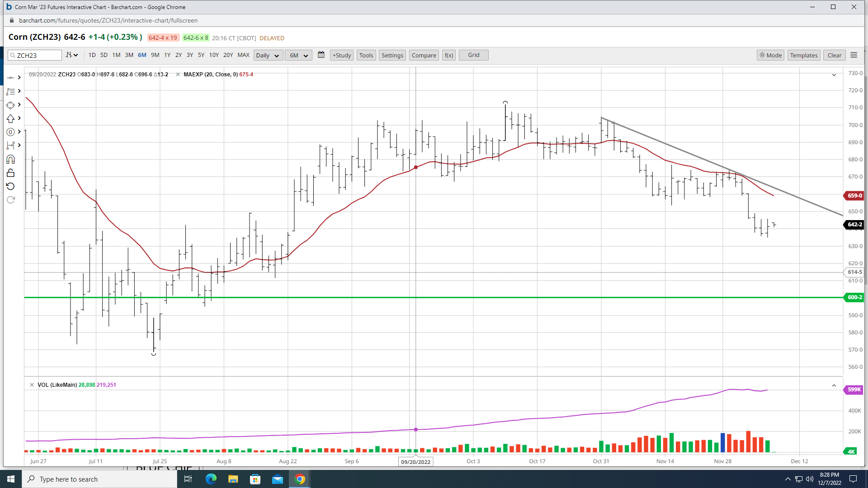Image resolution: width=868 pixels, height=488 pixels.
Task: Click the +Study button
Action: pyautogui.click(x=341, y=55)
